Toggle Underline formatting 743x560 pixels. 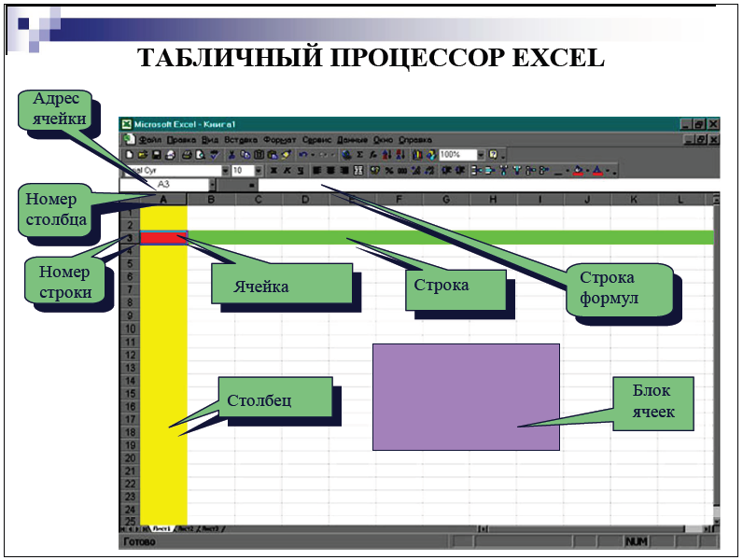click(301, 170)
